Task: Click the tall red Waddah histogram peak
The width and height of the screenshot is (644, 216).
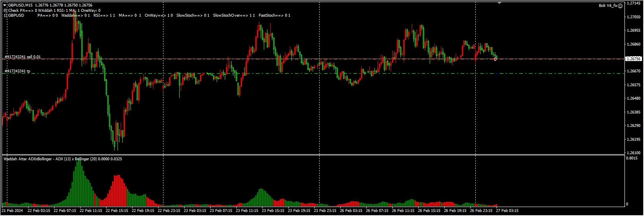Action: [x=118, y=190]
